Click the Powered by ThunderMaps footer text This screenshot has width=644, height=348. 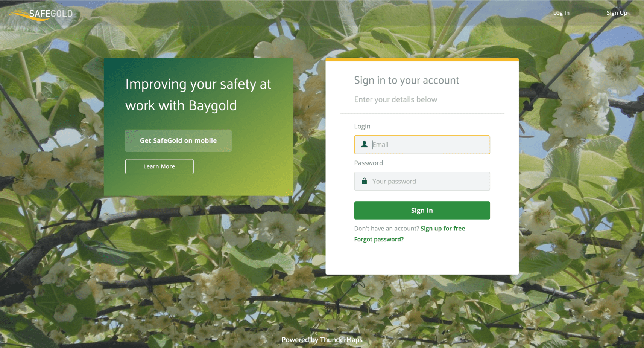(322, 340)
